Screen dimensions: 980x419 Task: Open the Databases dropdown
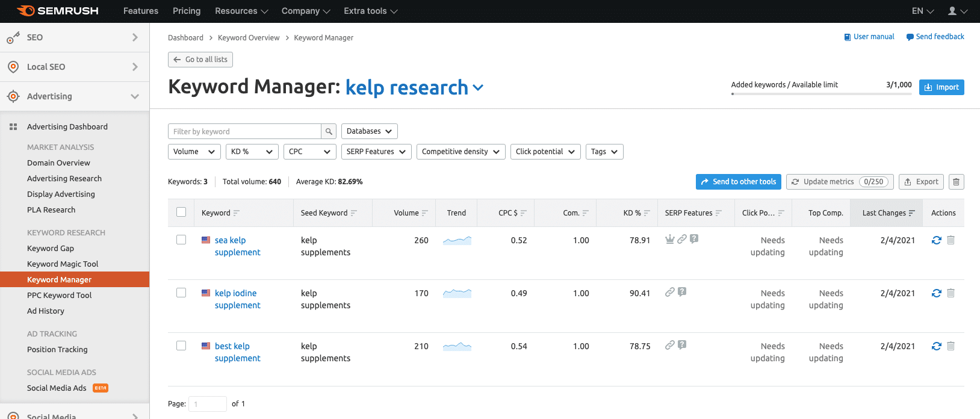click(370, 131)
